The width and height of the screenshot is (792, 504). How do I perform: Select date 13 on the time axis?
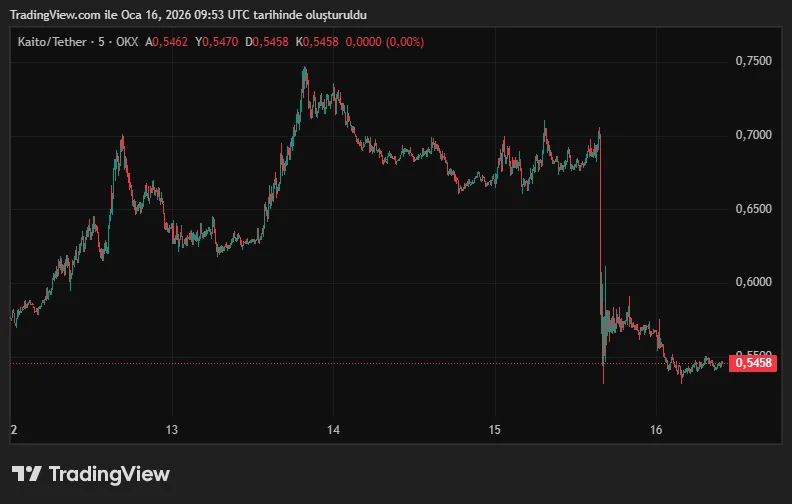coord(172,430)
